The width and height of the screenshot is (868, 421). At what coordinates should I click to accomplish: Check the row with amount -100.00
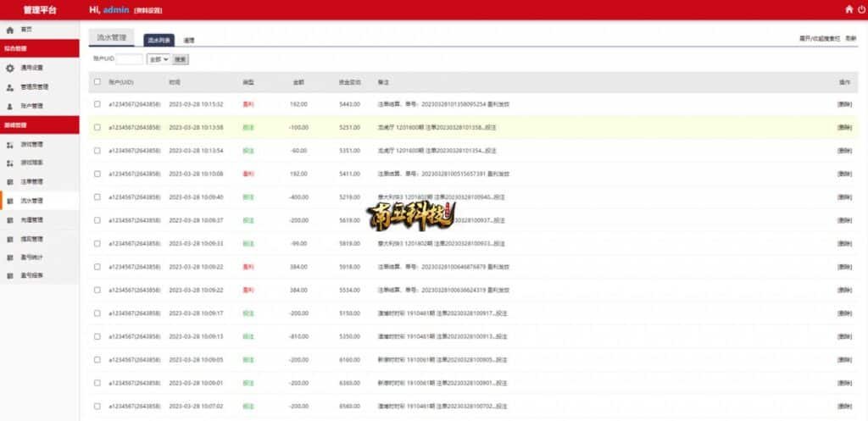(x=97, y=127)
